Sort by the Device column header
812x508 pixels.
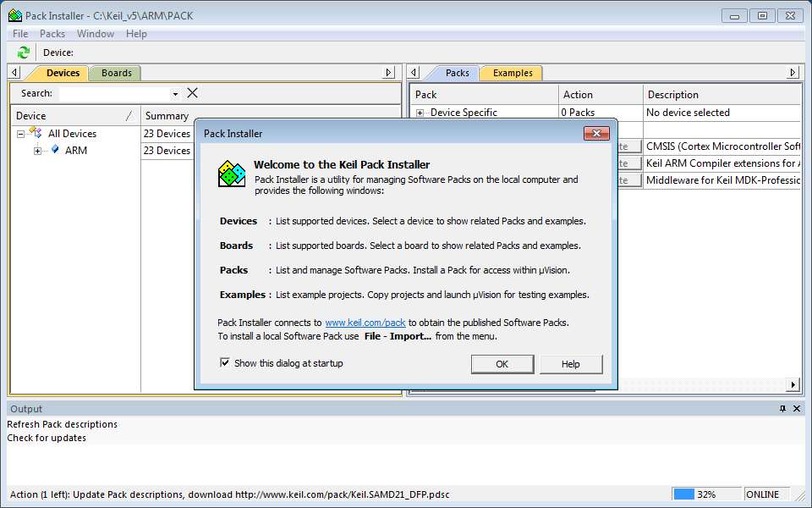tap(75, 116)
